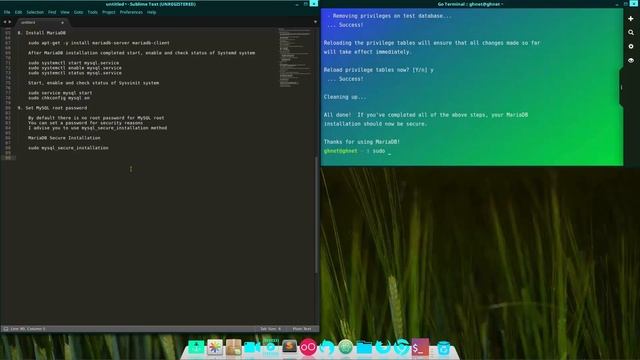This screenshot has height=360, width=640.
Task: Click the next tab arrow in Sublime
Action: coord(10,22)
